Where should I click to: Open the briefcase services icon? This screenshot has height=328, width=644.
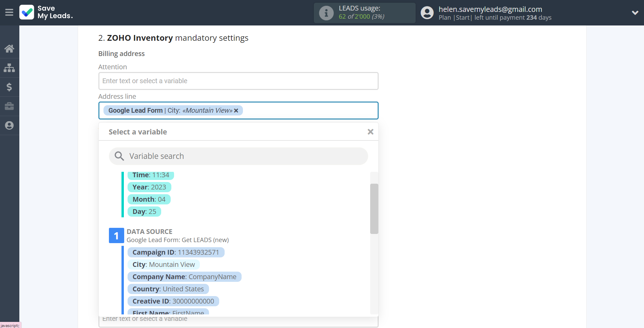(x=9, y=106)
